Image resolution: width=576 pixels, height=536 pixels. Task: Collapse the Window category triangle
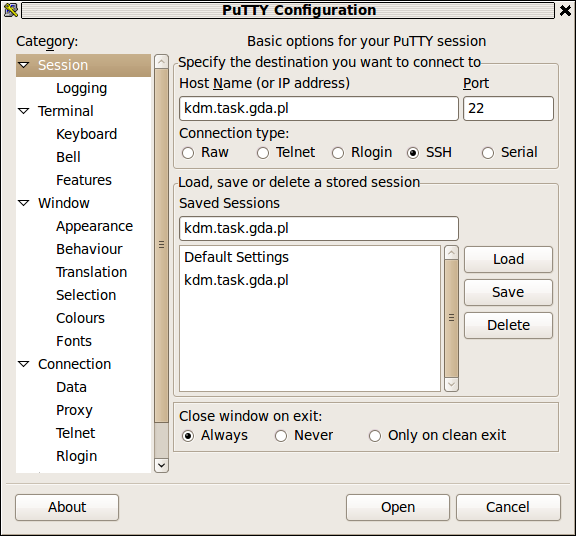24,203
